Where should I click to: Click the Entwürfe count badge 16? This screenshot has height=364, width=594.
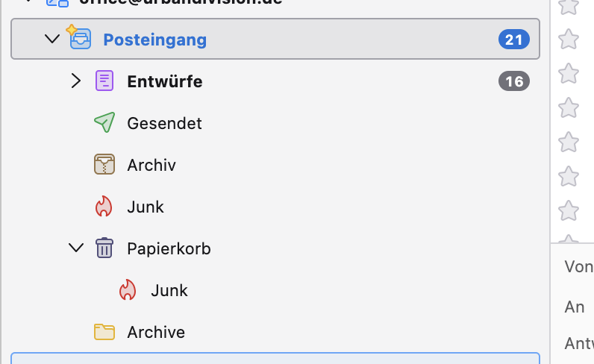pyautogui.click(x=513, y=81)
